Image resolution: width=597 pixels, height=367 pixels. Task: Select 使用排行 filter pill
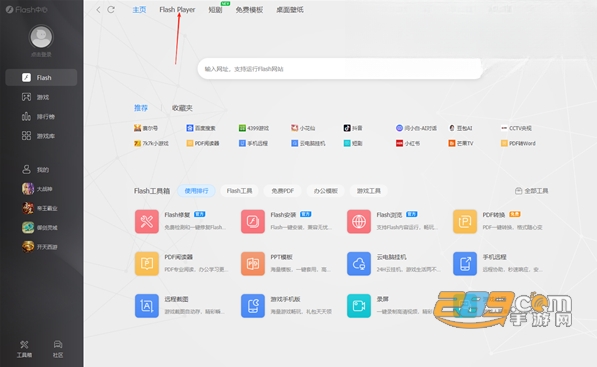click(196, 191)
